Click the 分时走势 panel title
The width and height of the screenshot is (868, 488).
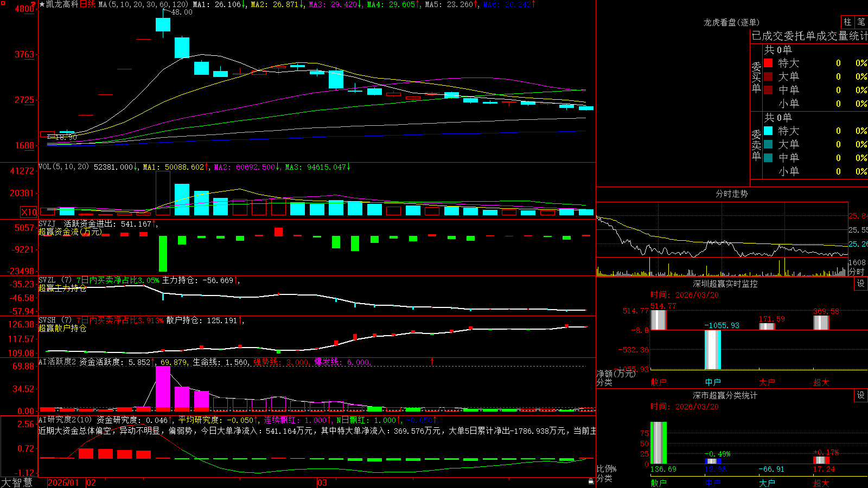[732, 194]
